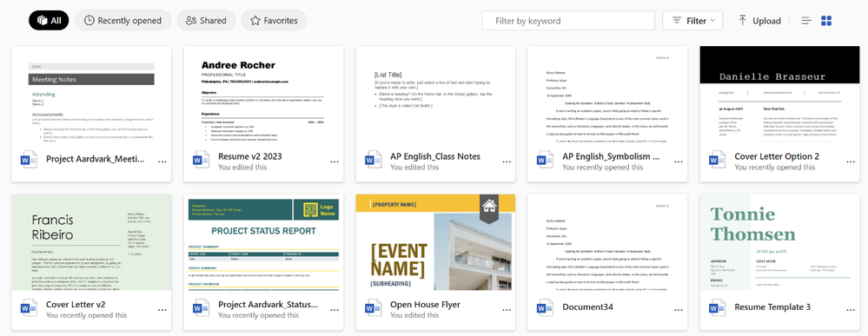Image resolution: width=868 pixels, height=336 pixels.
Task: Open more options for Project Aardvark_Status document
Action: 335,310
